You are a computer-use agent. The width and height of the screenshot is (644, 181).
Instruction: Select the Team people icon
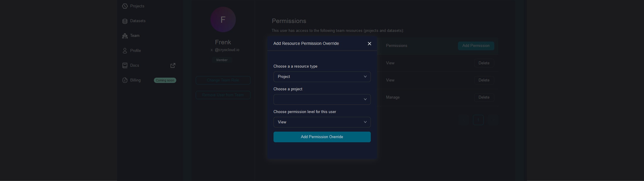[125, 36]
